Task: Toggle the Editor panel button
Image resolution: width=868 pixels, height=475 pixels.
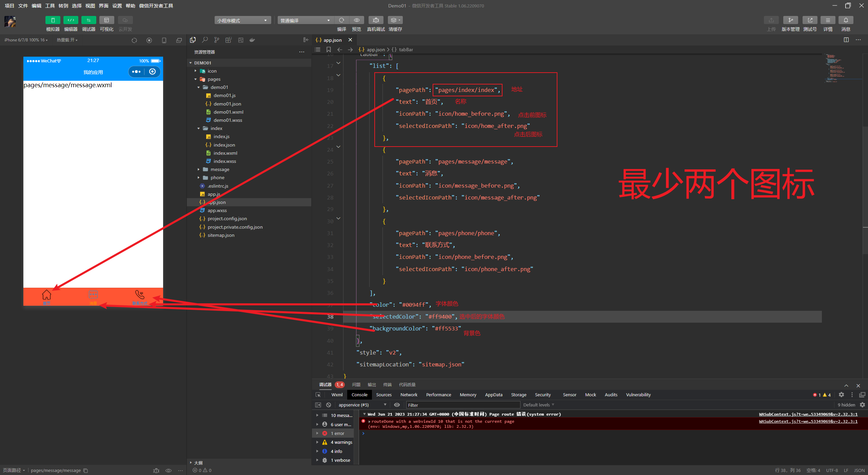Action: pyautogui.click(x=71, y=20)
